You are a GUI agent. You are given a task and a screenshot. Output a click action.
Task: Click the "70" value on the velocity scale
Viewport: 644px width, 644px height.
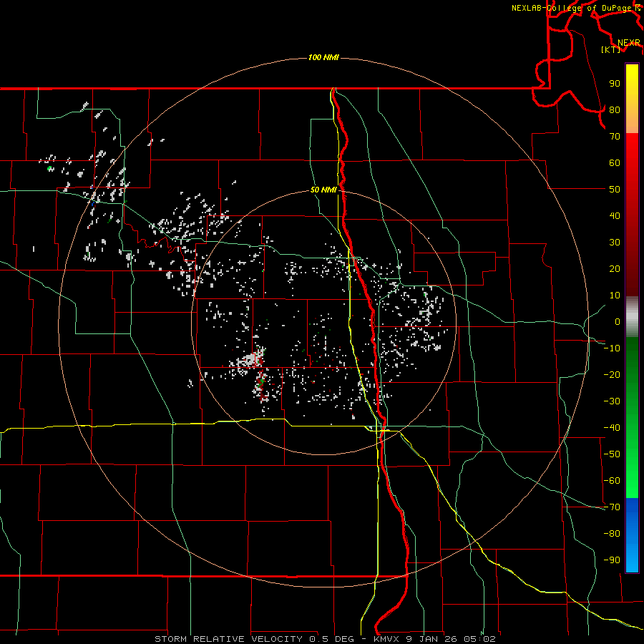point(615,137)
